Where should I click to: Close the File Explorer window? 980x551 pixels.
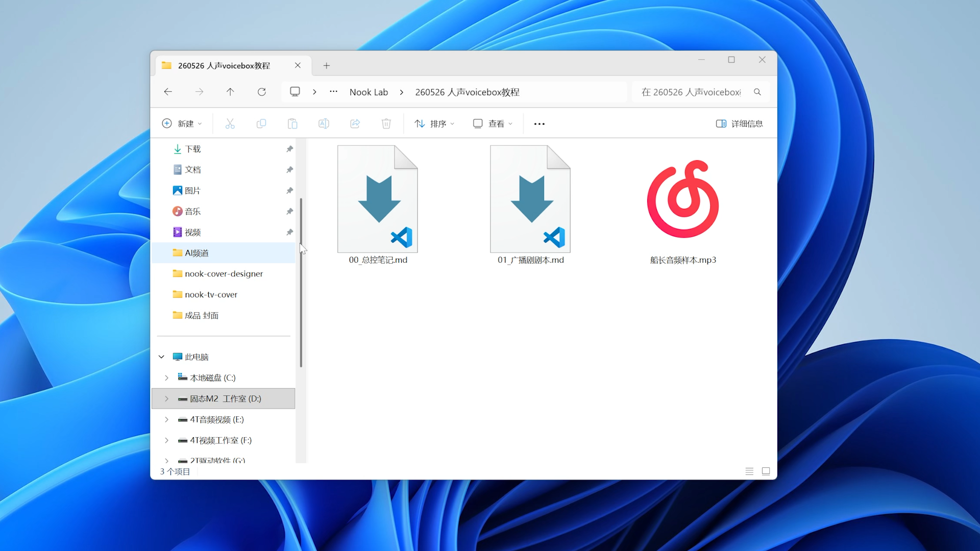click(762, 60)
